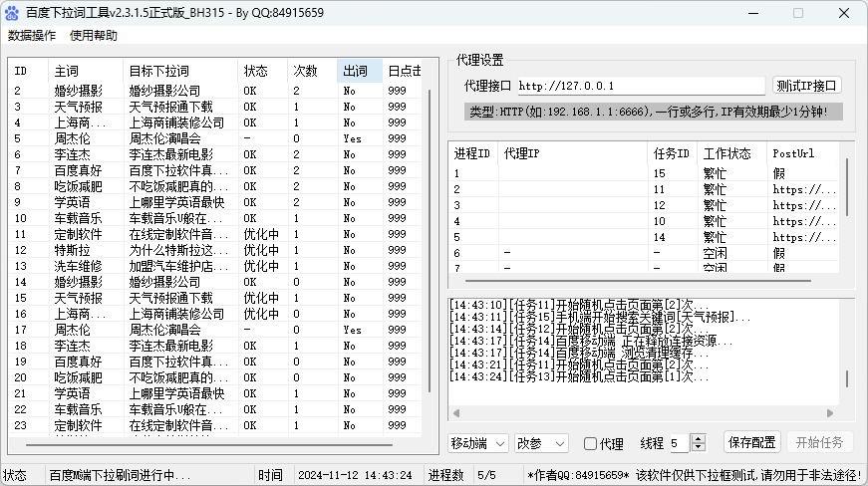Select ID 10 车载音乐 row
The image size is (868, 486).
(x=215, y=218)
